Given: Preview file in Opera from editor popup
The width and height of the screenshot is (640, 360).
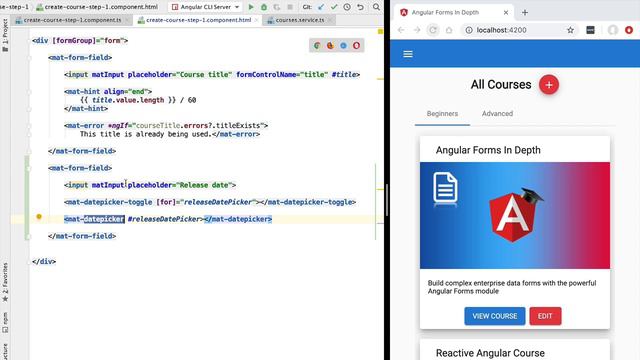Looking at the screenshot, I should tap(356, 46).
